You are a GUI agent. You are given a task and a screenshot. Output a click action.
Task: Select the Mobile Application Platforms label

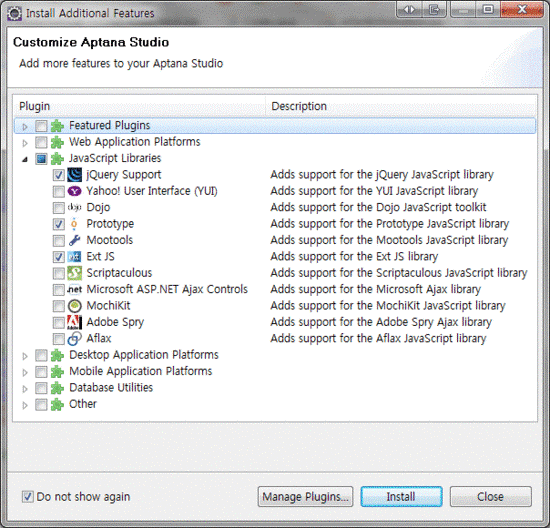[x=141, y=371]
